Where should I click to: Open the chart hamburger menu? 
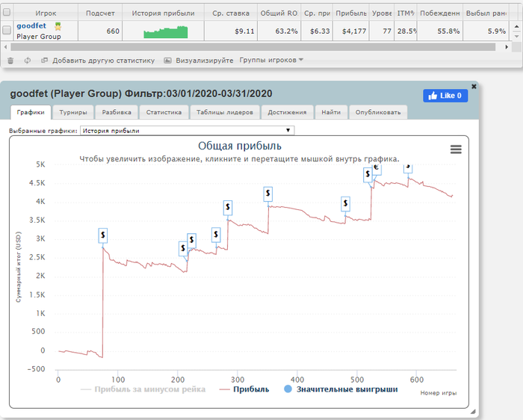tap(456, 149)
